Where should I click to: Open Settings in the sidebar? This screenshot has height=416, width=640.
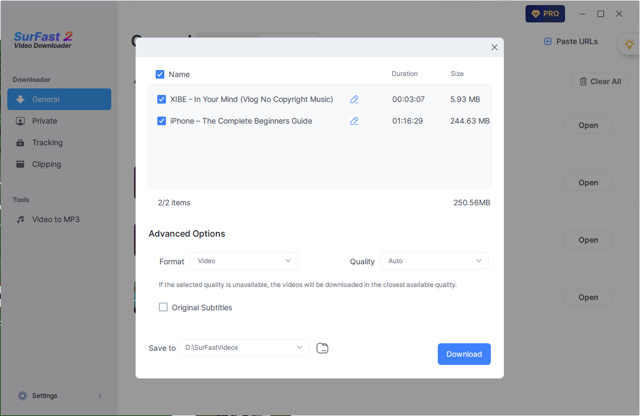(45, 395)
